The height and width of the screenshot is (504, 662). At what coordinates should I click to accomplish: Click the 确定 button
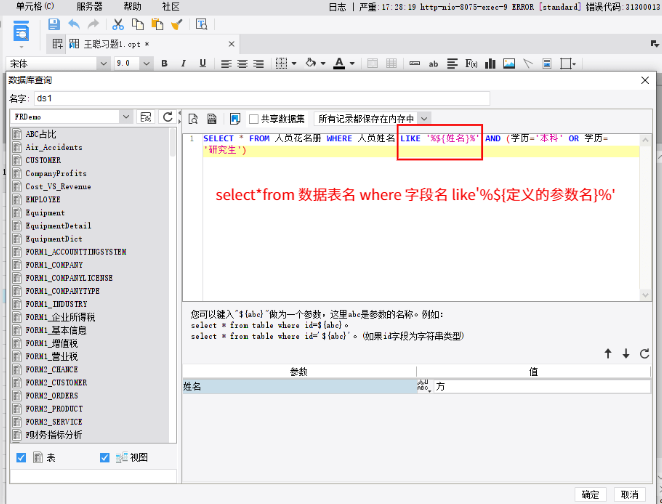pos(590,495)
